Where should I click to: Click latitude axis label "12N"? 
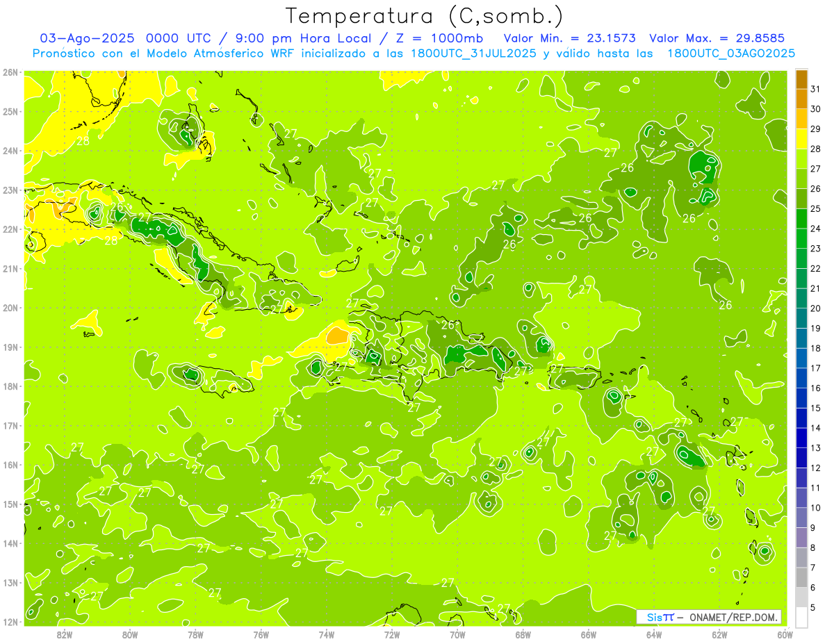point(10,622)
